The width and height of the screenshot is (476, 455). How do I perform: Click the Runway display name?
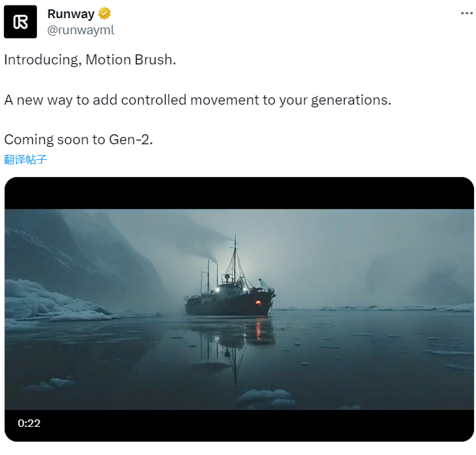pos(71,14)
